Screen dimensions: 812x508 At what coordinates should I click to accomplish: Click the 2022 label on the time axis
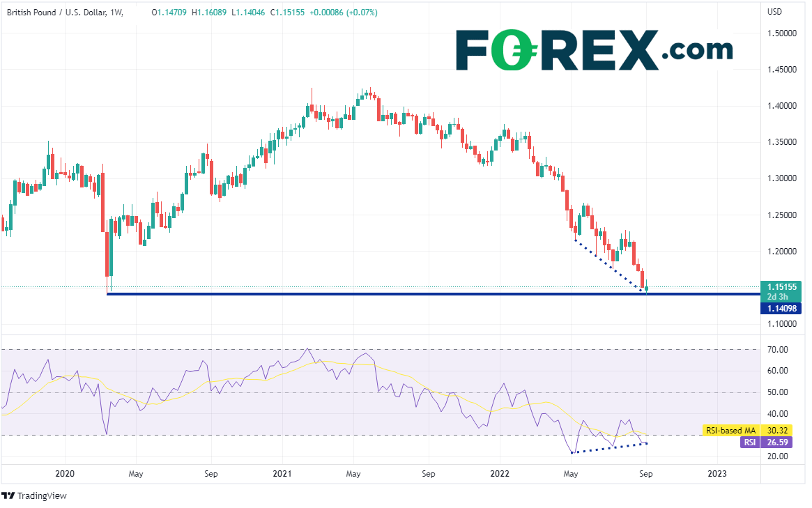click(x=500, y=474)
